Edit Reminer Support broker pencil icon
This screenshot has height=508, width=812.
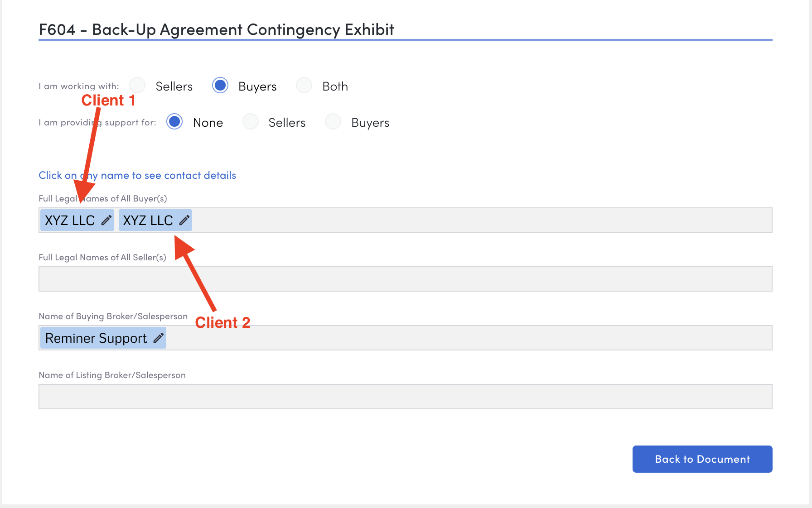(159, 338)
